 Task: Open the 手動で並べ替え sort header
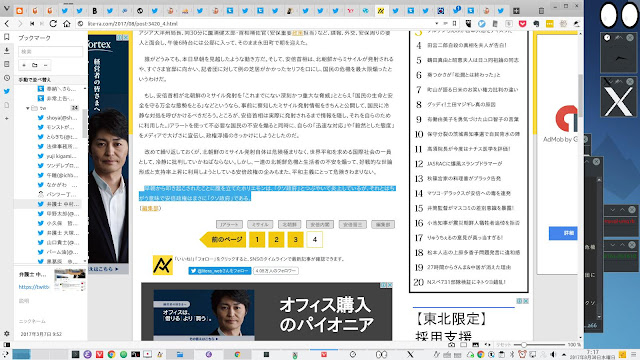pos(51,80)
